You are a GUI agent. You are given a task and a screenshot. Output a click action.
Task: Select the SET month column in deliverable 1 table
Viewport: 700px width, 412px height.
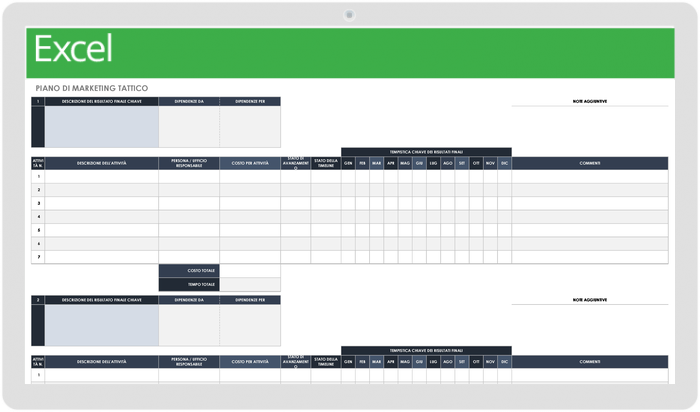pyautogui.click(x=462, y=163)
